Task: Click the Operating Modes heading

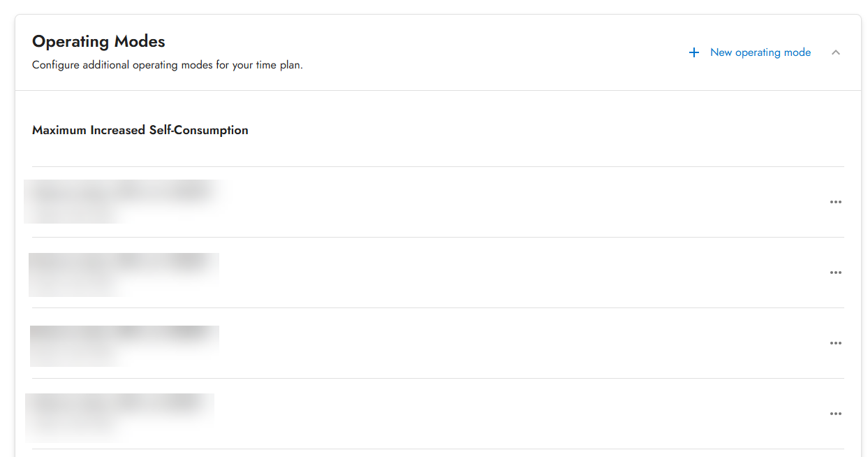Action: [x=98, y=41]
